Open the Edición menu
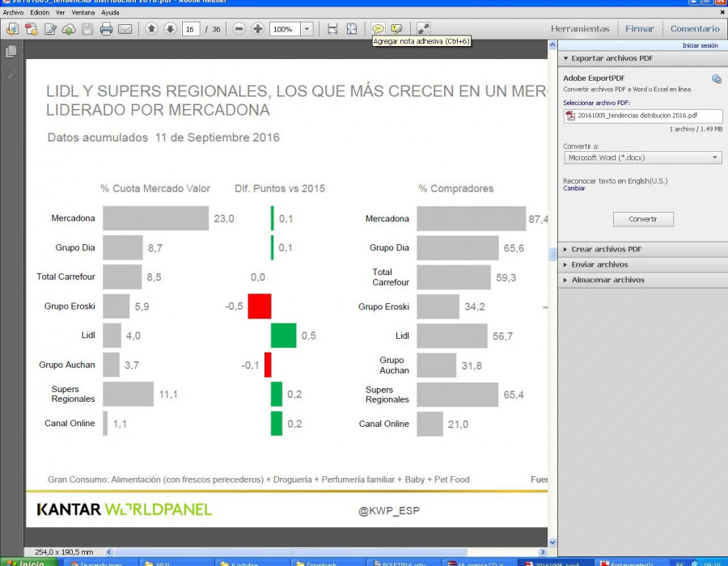The image size is (728, 566). tap(40, 12)
